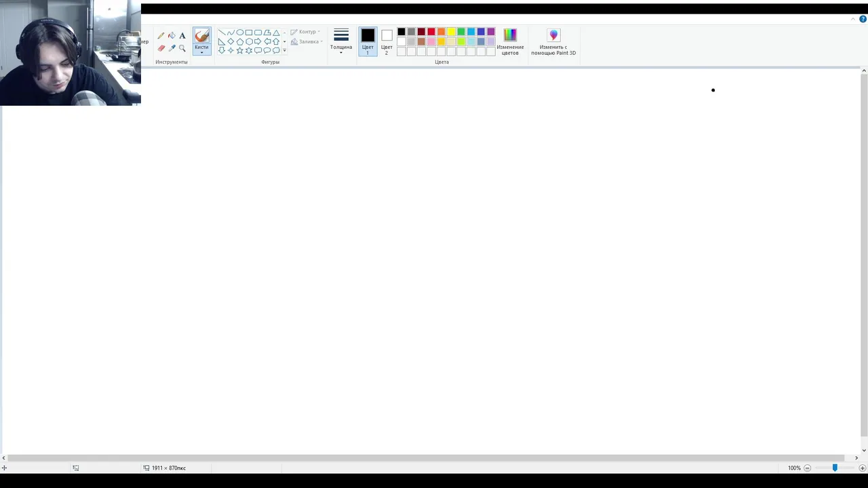Zoom in with the plus button
This screenshot has height=488, width=868.
click(863, 468)
